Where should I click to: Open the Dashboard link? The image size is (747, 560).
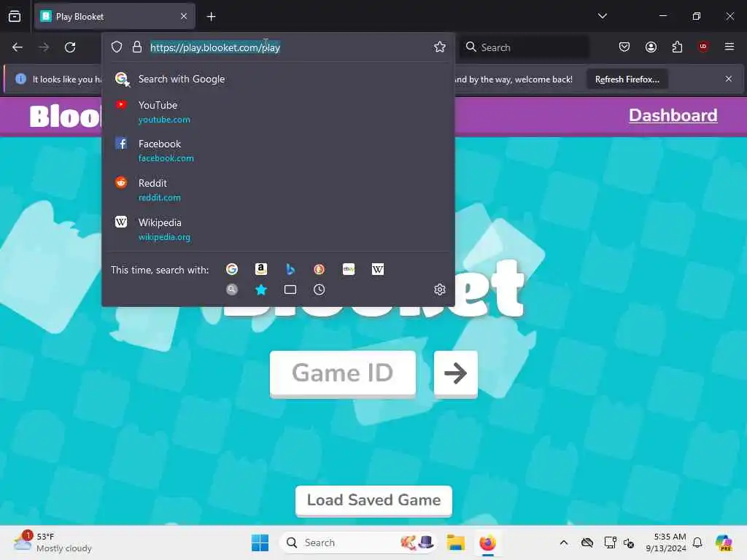[x=673, y=115]
